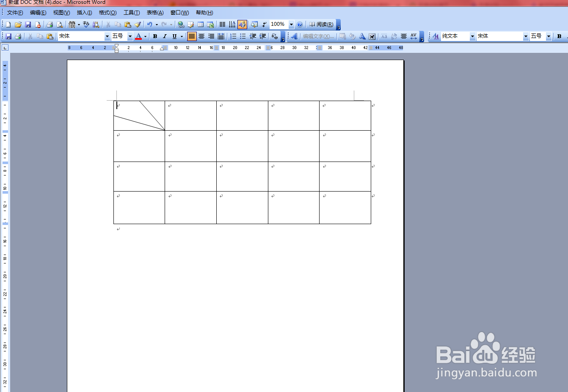Toggle the Document Map view
This screenshot has height=392, width=568.
tap(254, 25)
